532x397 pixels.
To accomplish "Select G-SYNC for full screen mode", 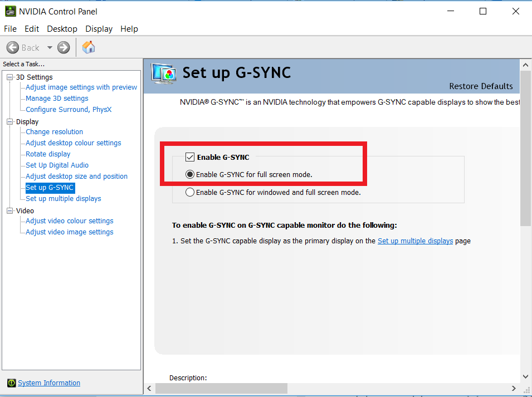I will [x=190, y=175].
